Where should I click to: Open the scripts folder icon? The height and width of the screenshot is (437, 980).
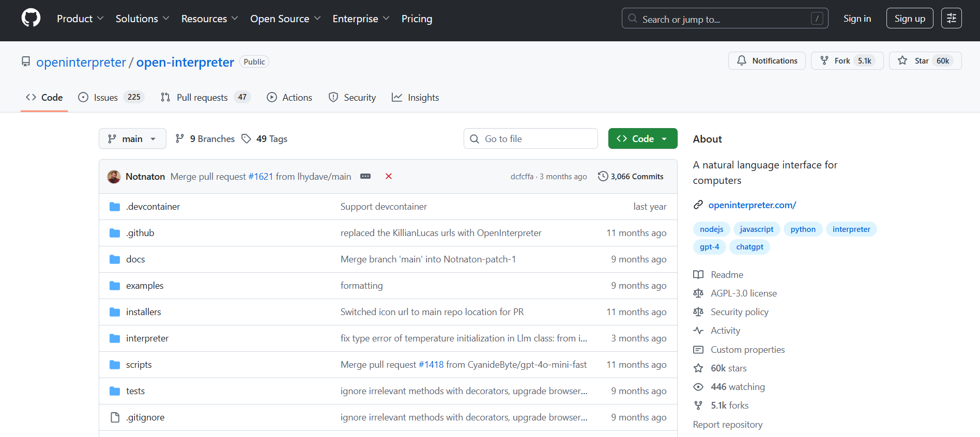click(x=115, y=365)
